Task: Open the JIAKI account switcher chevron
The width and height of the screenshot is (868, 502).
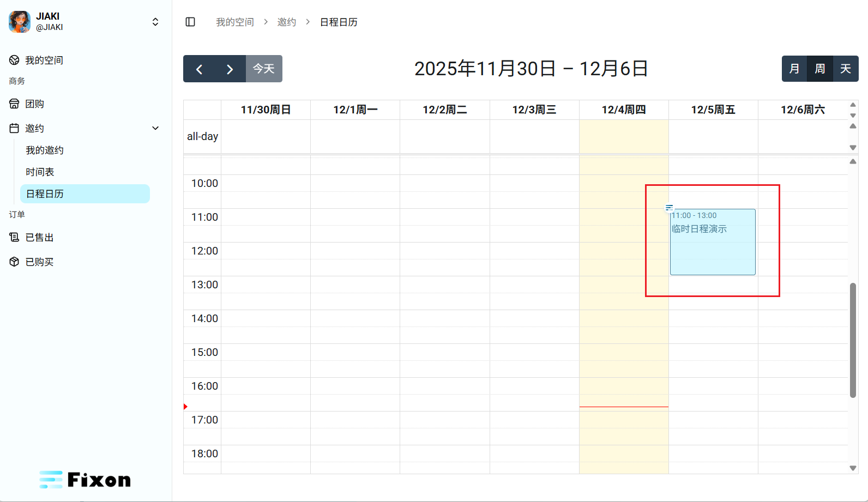Action: click(x=155, y=22)
